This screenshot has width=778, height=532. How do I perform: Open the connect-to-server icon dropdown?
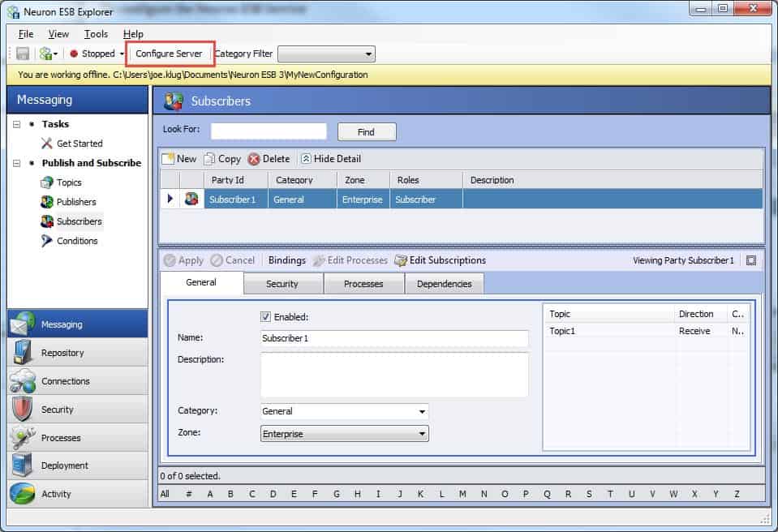coord(49,54)
